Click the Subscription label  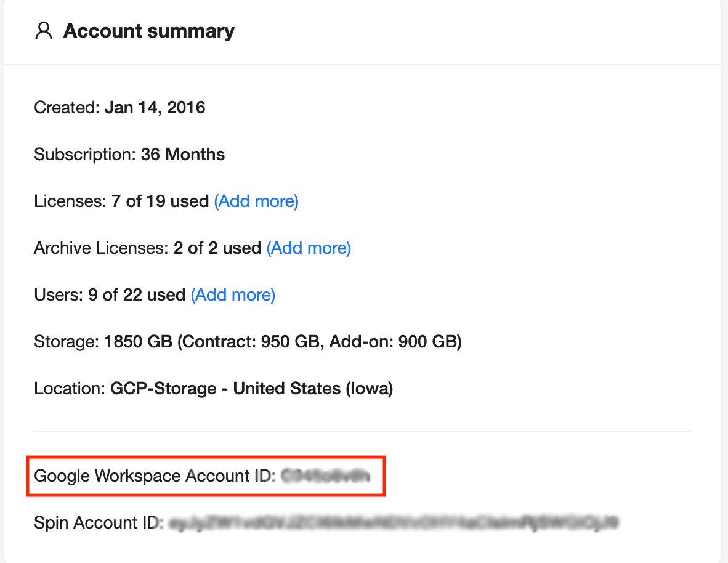[x=84, y=154]
